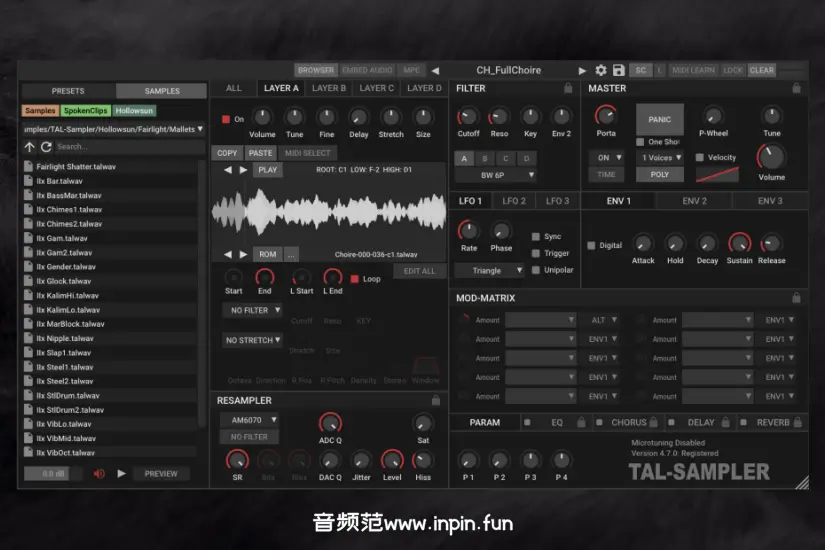
Task: Click previous sample arrow beside PLAY
Action: pyautogui.click(x=228, y=169)
